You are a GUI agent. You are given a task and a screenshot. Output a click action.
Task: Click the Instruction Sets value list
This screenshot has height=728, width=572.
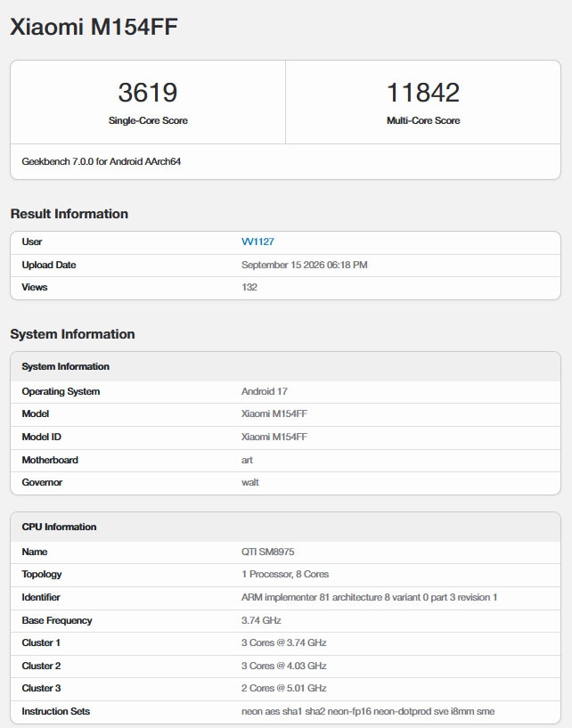368,712
